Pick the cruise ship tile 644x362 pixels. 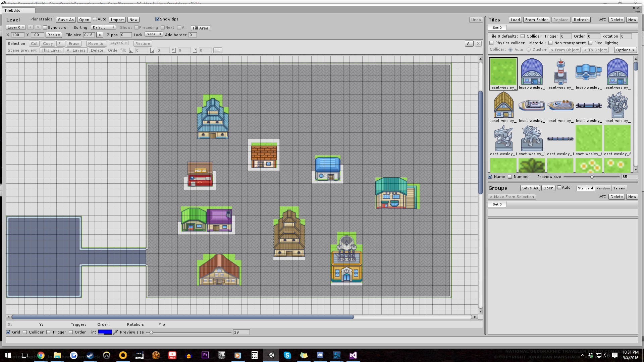click(560, 105)
